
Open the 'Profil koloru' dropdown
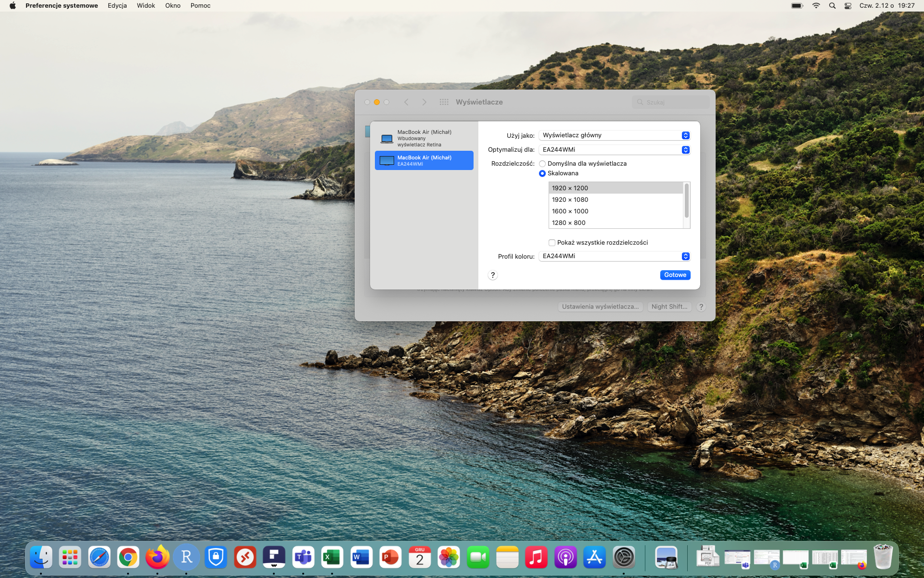[x=615, y=256]
